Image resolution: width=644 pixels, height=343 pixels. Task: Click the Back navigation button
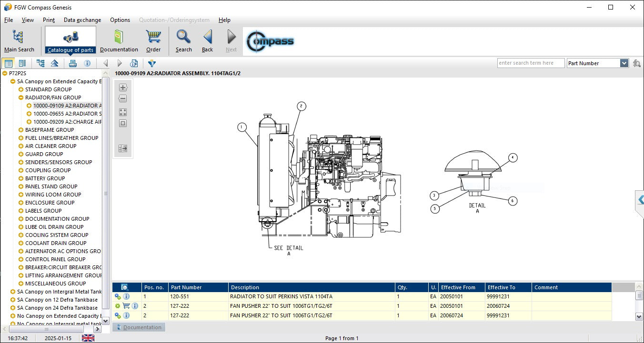tap(207, 40)
